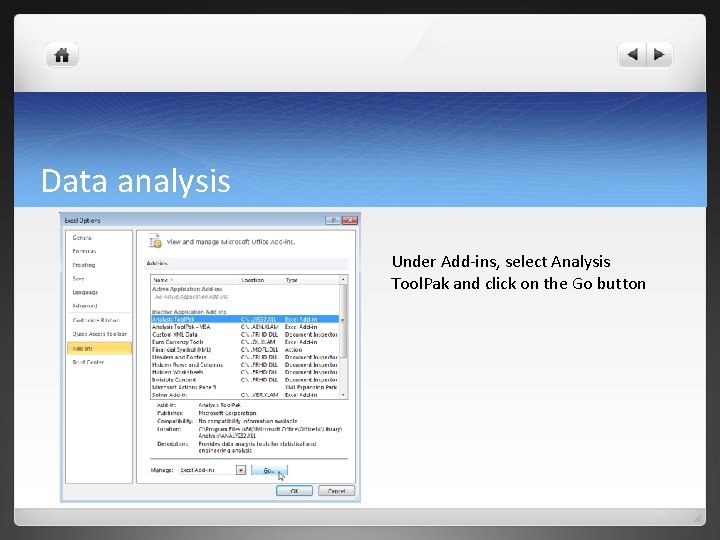Open Trust Center category
Screen dimensions: 720x540
point(88,362)
